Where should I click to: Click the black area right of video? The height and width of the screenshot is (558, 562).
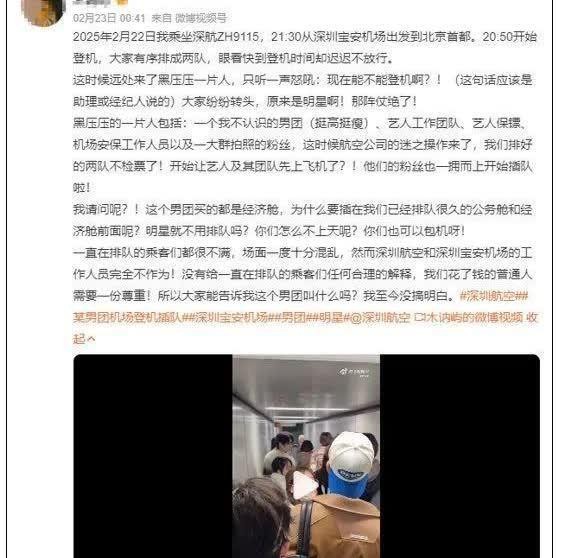coord(460,456)
